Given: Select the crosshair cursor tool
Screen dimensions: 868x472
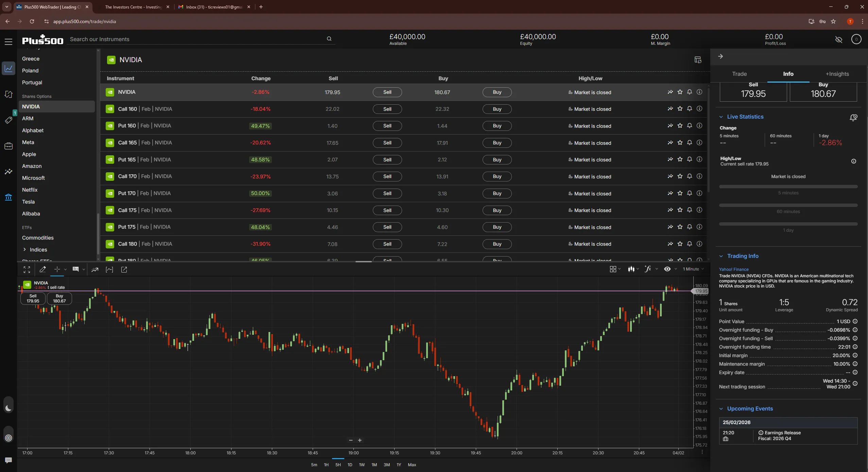Looking at the screenshot, I should tap(57, 269).
